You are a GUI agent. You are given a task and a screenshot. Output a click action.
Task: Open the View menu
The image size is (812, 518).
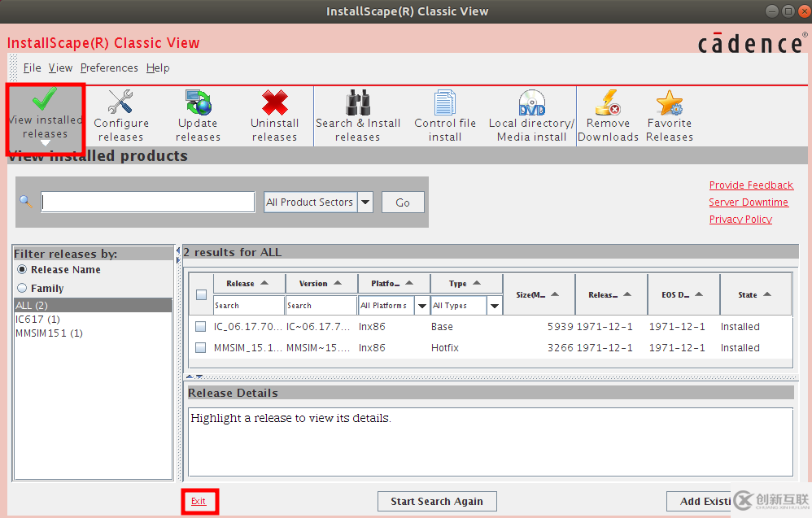[60, 67]
